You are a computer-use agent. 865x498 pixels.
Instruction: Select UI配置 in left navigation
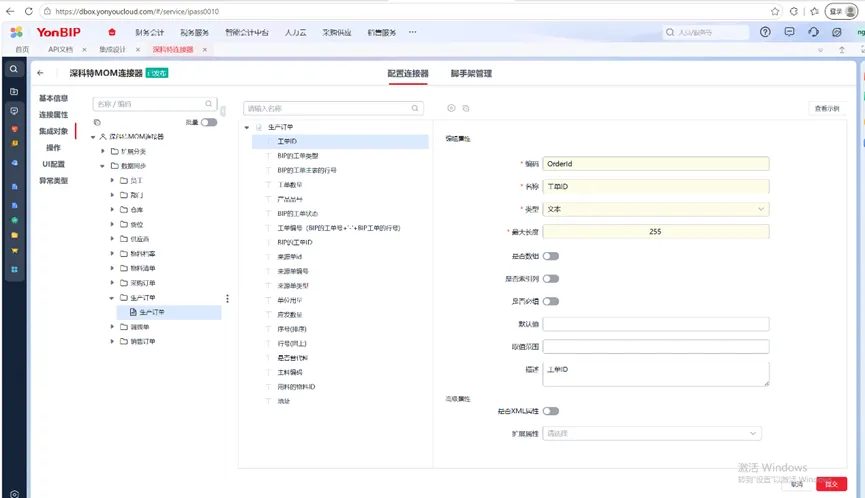(54, 164)
